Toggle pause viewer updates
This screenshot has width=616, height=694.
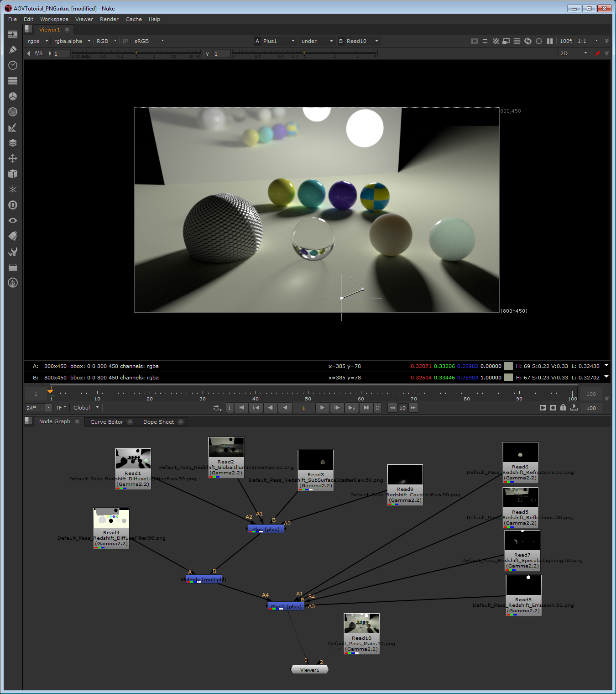(550, 41)
